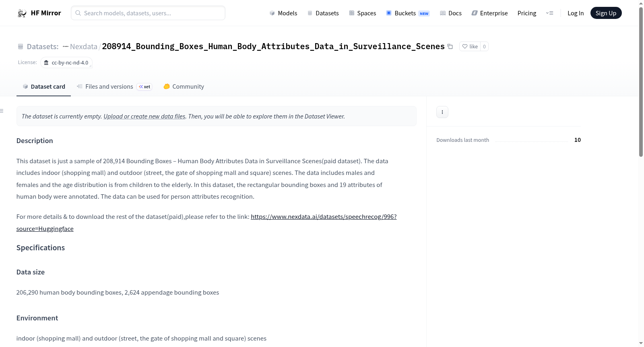The height and width of the screenshot is (347, 644).
Task: Click the Specifications heading
Action: (x=41, y=248)
